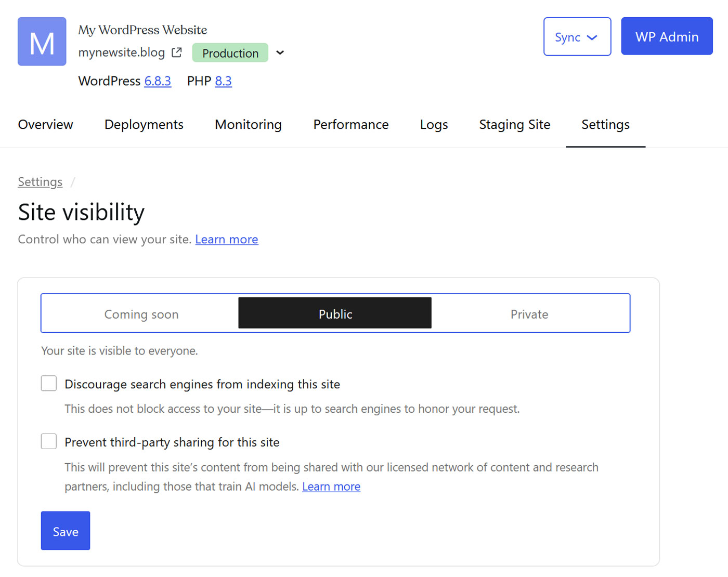Click the site avatar "M" icon
Image resolution: width=728 pixels, height=577 pixels.
(42, 42)
